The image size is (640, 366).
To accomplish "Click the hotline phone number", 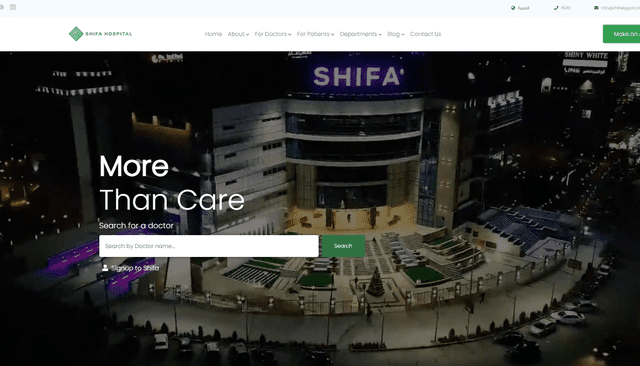I will [x=566, y=8].
